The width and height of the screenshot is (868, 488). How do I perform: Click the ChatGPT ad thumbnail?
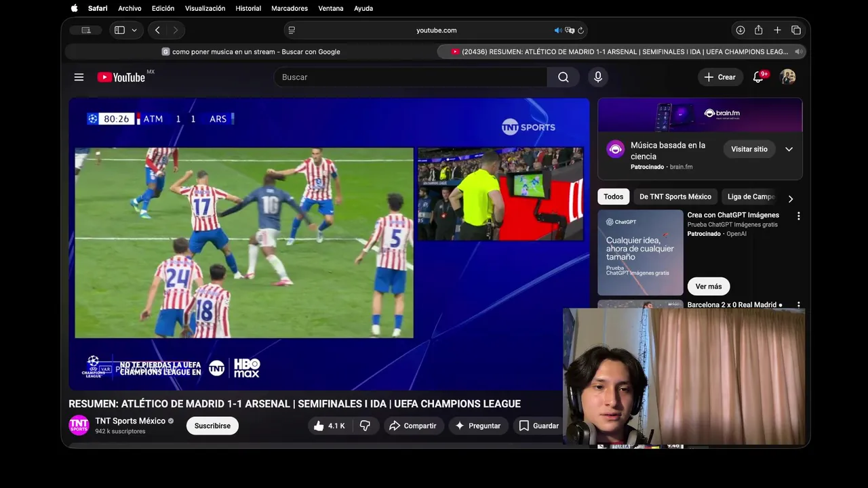coord(640,252)
